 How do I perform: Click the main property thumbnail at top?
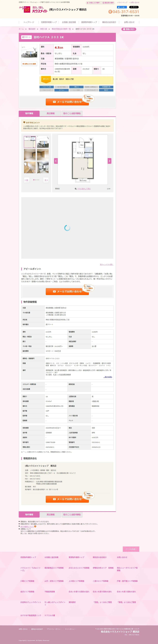pyautogui.click(x=29, y=51)
